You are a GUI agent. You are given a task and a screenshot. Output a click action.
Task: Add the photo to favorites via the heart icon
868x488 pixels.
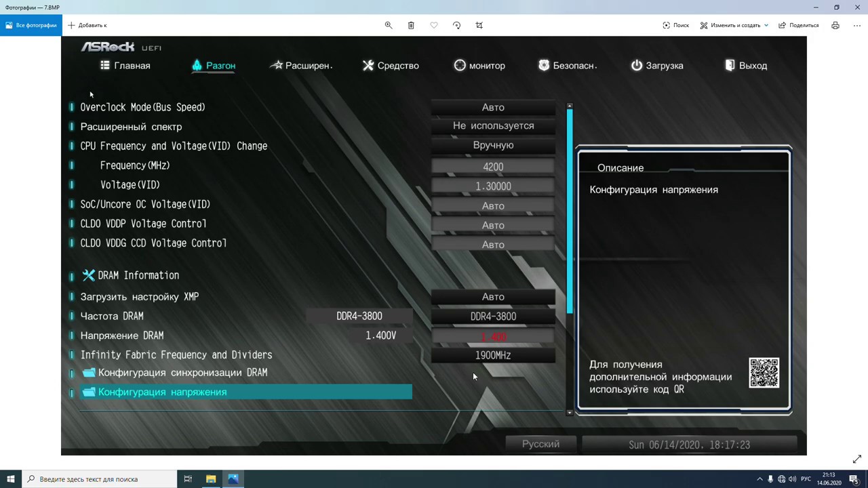point(434,25)
